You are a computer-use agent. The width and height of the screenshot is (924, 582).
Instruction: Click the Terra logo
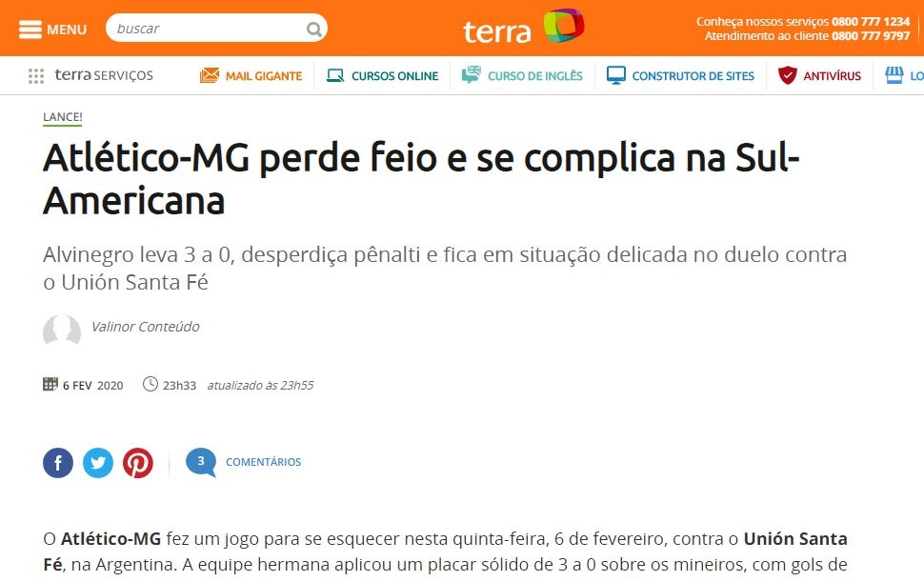(x=523, y=28)
